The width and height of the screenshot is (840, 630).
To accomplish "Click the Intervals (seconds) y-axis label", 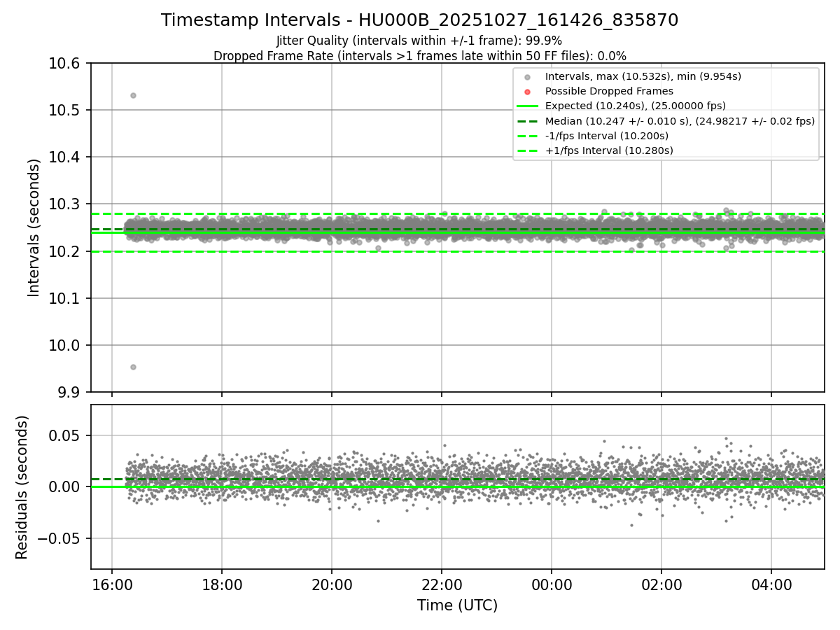I will pos(34,227).
